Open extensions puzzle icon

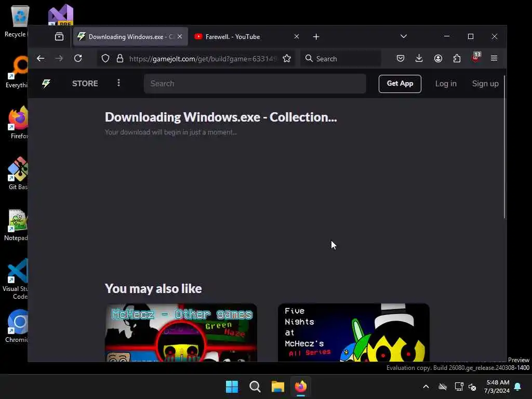coord(457,58)
